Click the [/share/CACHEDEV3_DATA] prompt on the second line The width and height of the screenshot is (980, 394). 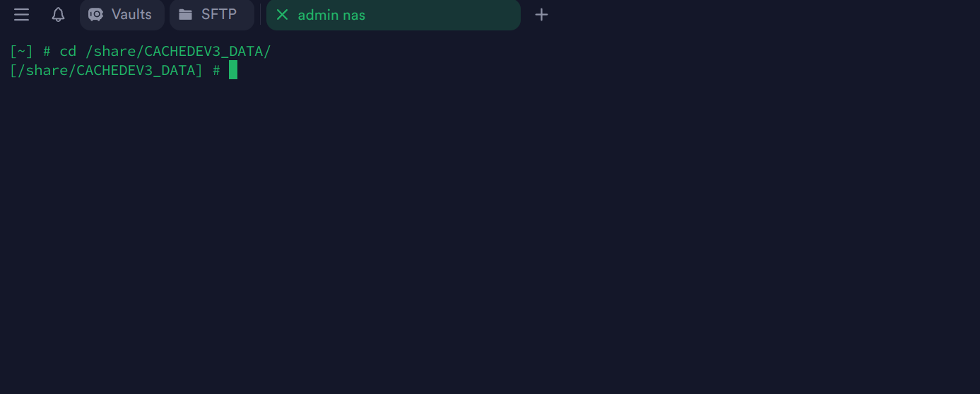click(x=106, y=70)
